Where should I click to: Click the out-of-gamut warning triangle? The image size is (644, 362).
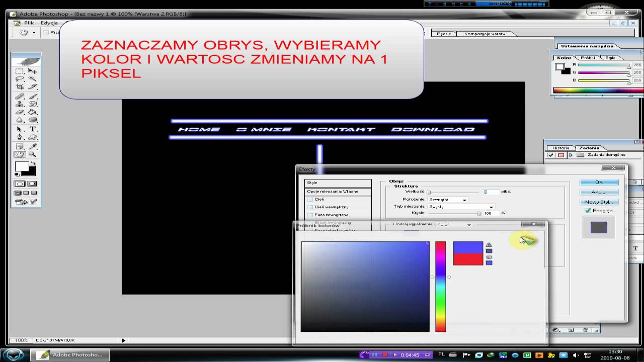[489, 245]
